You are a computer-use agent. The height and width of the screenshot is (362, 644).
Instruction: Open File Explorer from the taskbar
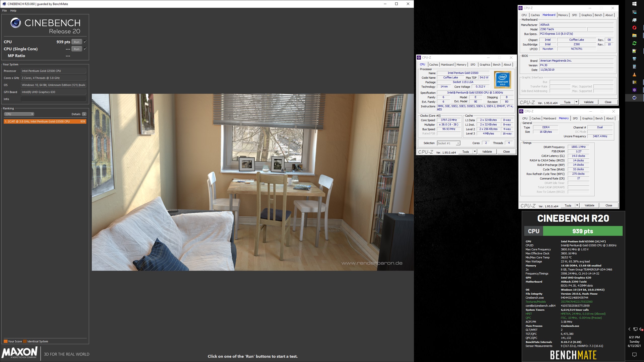coord(634,35)
